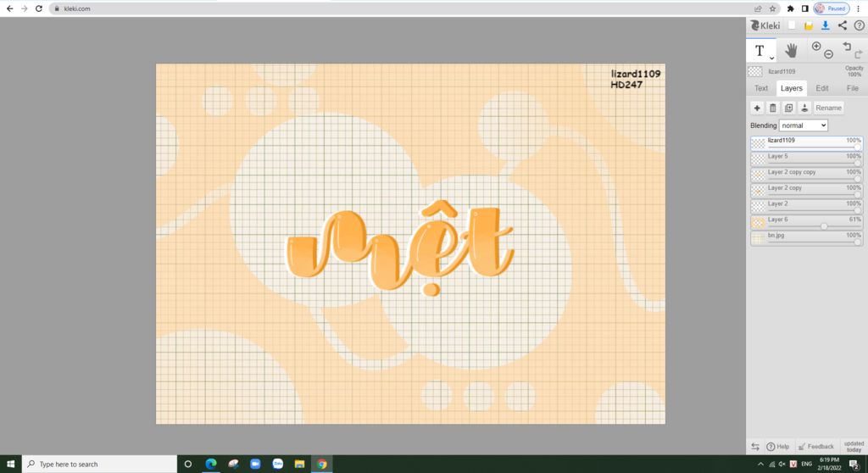The width and height of the screenshot is (868, 473).
Task: Select Layer 6 in the layers list
Action: click(807, 223)
